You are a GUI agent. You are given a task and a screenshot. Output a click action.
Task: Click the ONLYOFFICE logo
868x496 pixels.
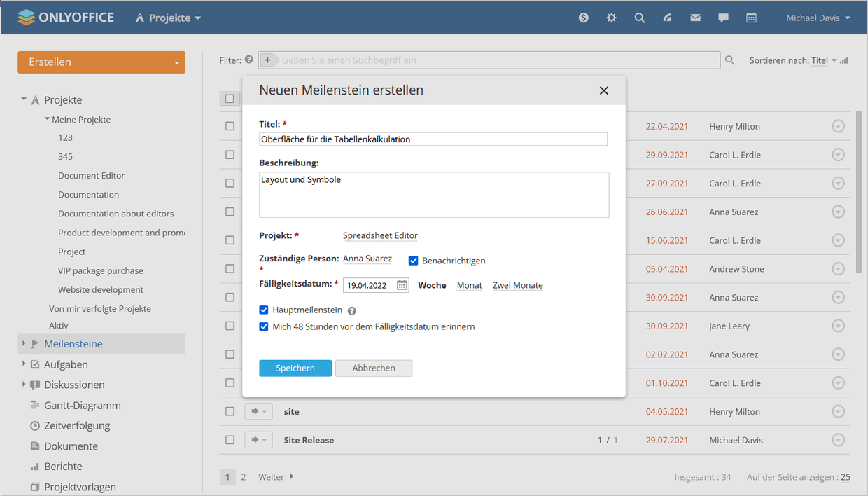pyautogui.click(x=66, y=18)
